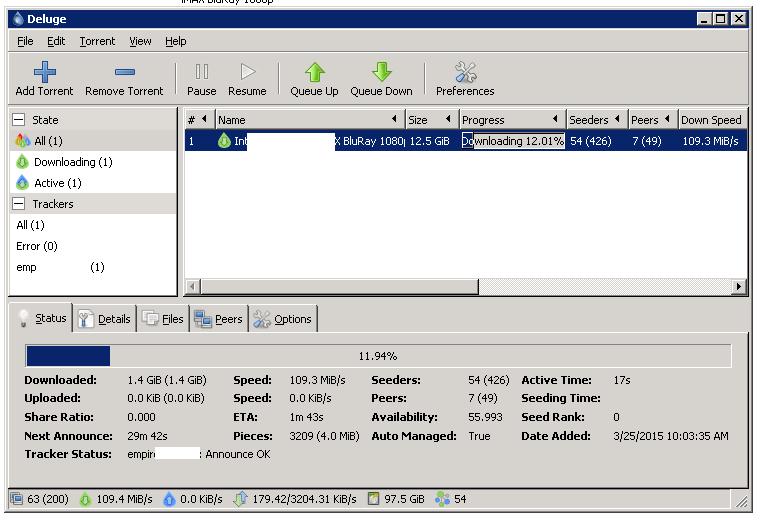758x520 pixels.
Task: Click the window resize grip in status bar
Action: coord(741,501)
